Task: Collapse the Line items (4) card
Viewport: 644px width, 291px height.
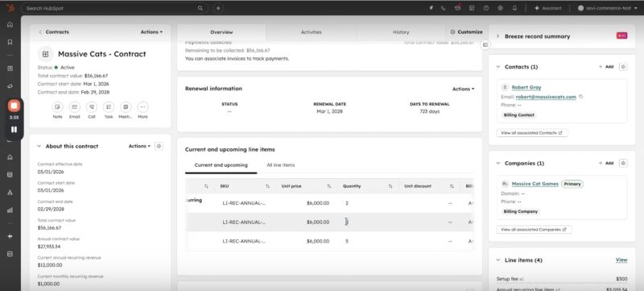Action: pos(498,260)
